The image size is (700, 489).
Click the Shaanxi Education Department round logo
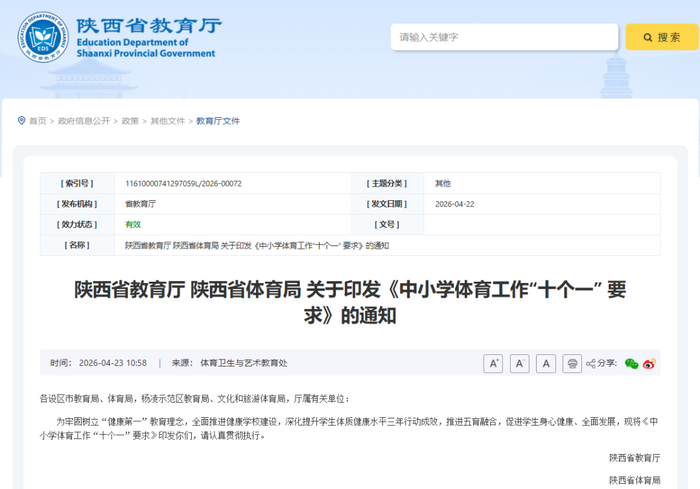click(43, 37)
